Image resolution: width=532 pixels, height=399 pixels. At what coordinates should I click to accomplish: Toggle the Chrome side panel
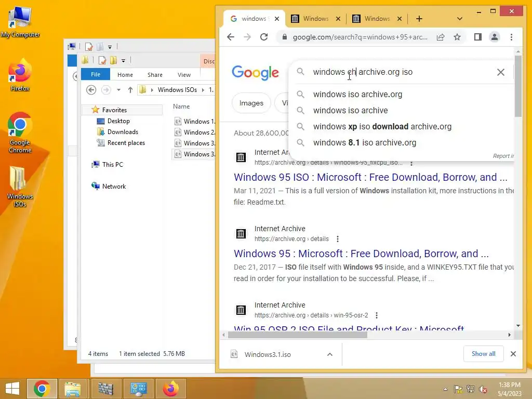point(478,37)
